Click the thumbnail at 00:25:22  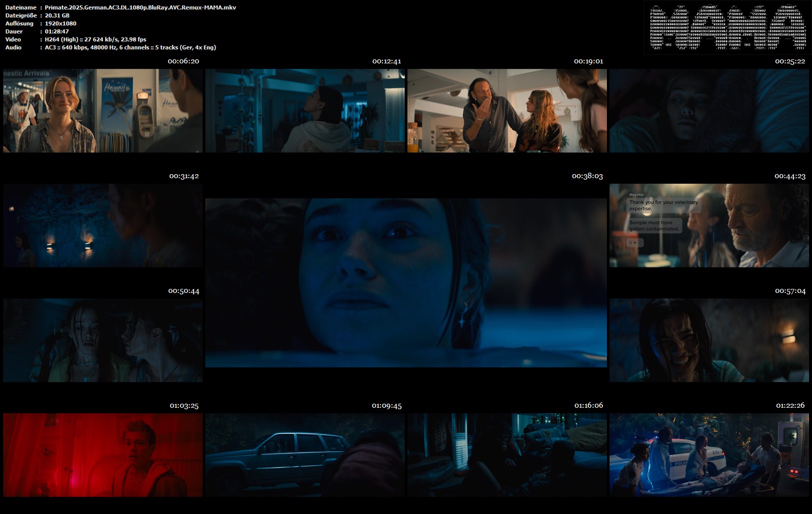click(x=709, y=111)
